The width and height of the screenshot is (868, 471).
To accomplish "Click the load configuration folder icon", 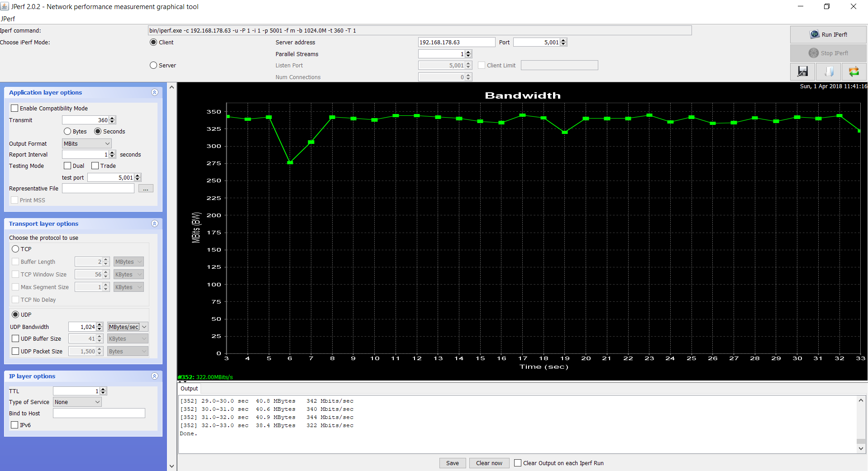I will (x=828, y=71).
